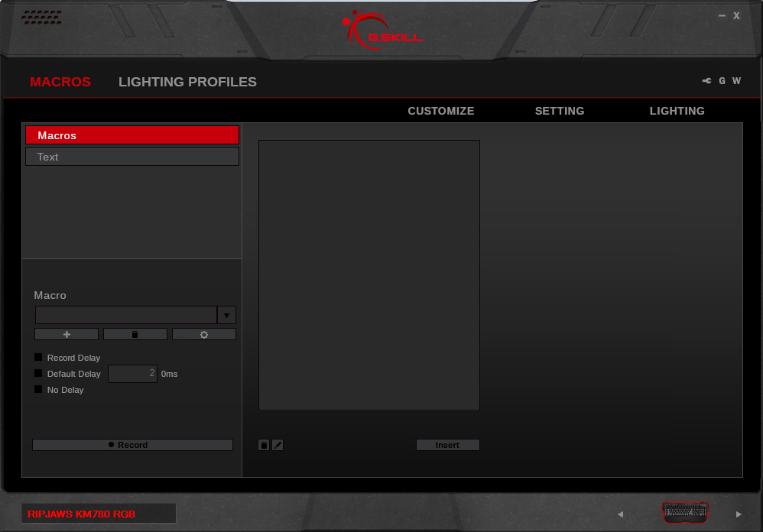The image size is (763, 532).
Task: Click the default delay ms input field
Action: (x=132, y=374)
